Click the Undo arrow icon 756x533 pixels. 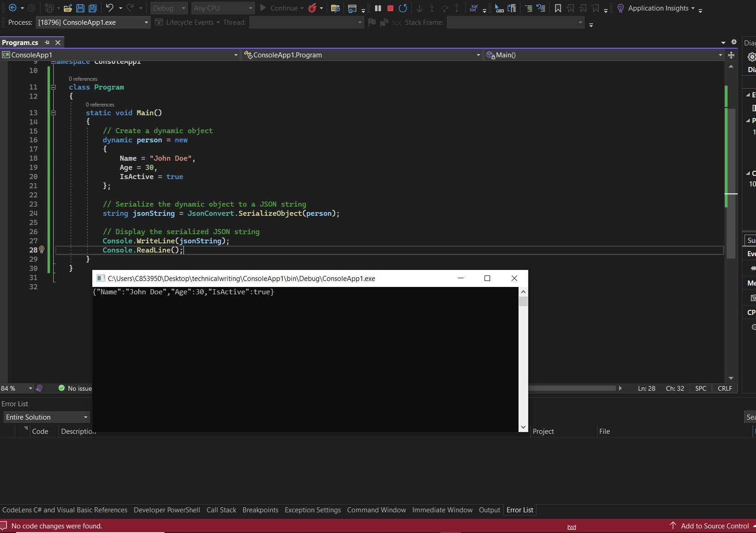pos(109,8)
